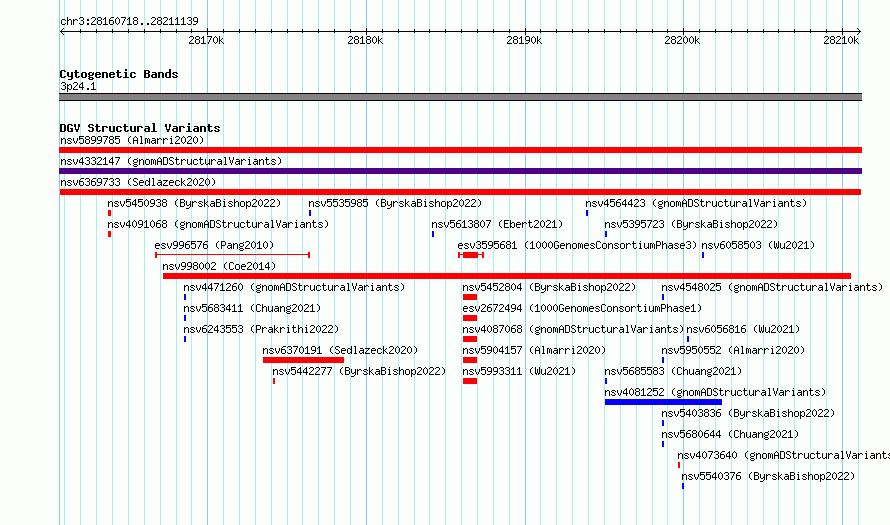Click the red block under nsv5993311
This screenshot has width=890, height=525.
(469, 381)
